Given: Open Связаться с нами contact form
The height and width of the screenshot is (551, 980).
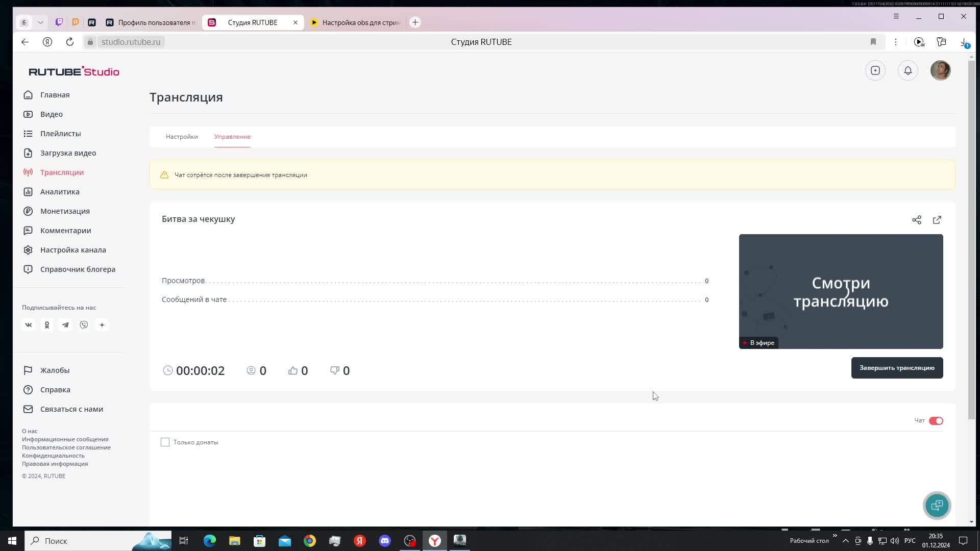Looking at the screenshot, I should point(71,409).
